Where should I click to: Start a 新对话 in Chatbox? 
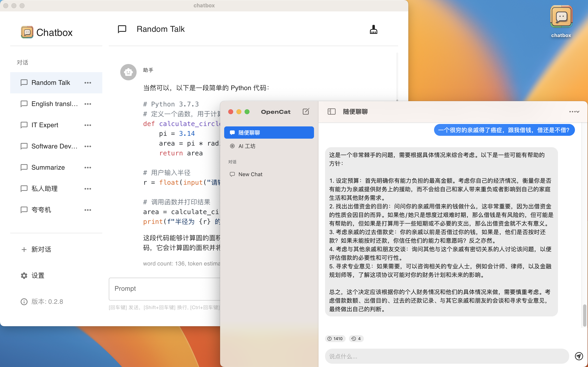point(41,249)
